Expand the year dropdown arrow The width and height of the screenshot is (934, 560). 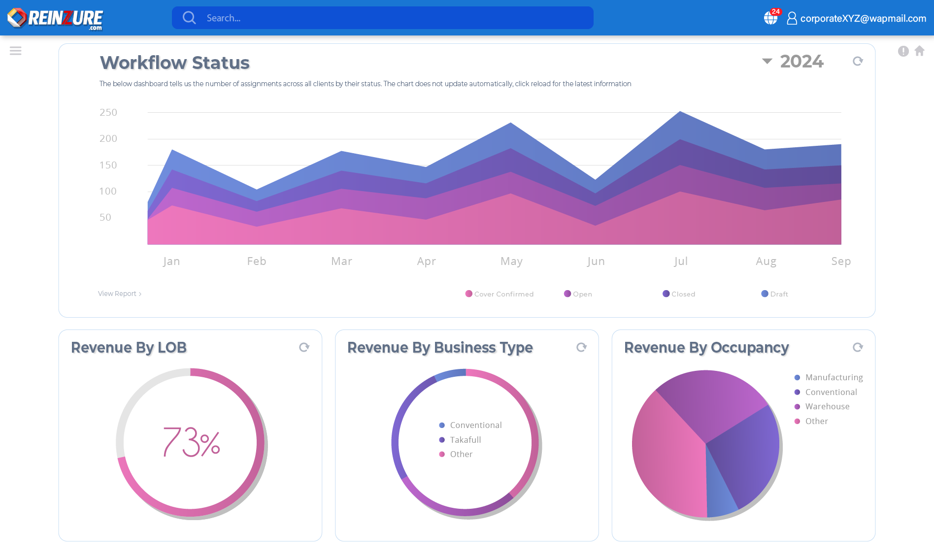(767, 61)
